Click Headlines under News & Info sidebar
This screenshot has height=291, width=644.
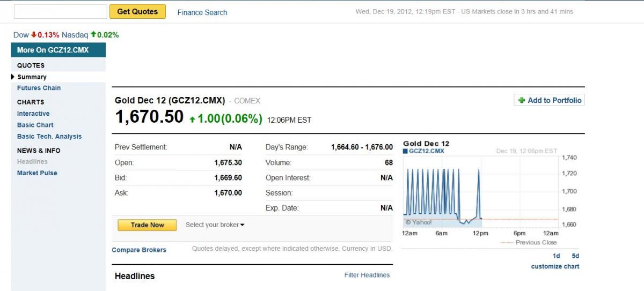pos(32,162)
